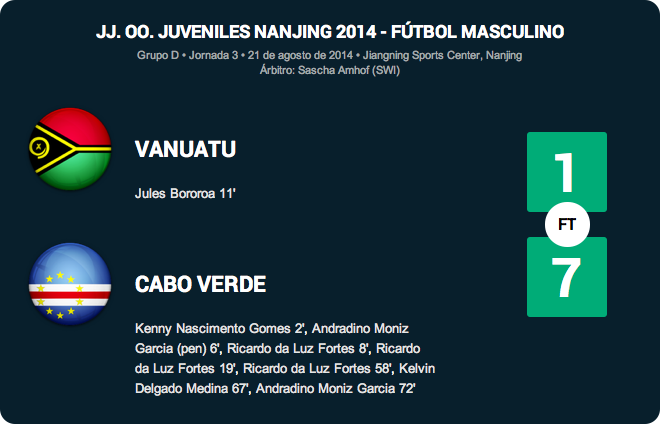Image resolution: width=660 pixels, height=424 pixels.
Task: Open the VANUATU team name
Action: [x=186, y=149]
